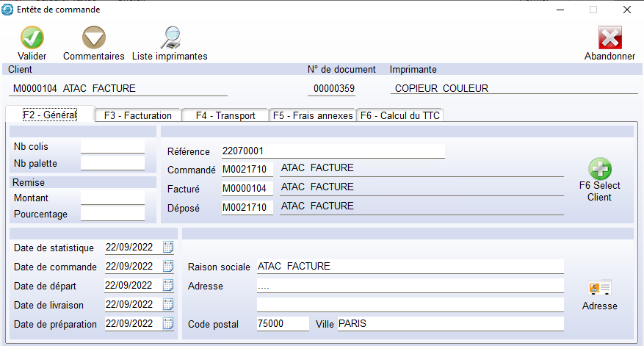
Task: Open calendar for Date de statistique
Action: (168, 247)
